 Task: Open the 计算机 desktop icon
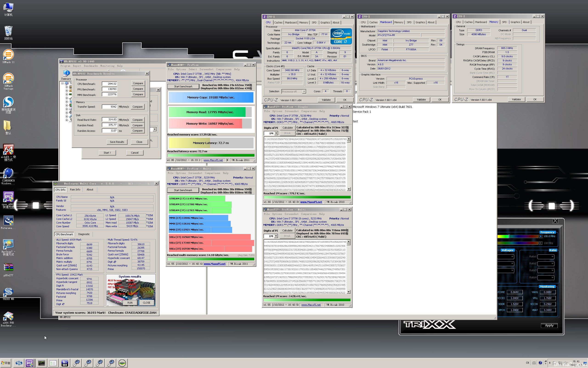coord(8,9)
